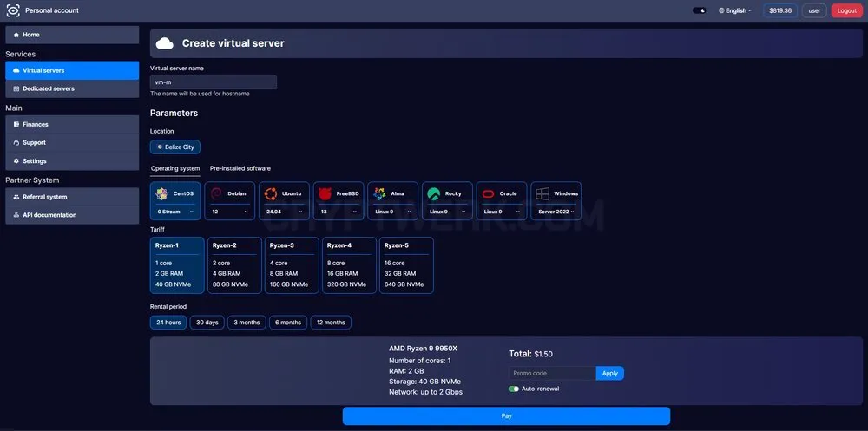Viewport: 868px width, 431px height.
Task: Click the $819.36 balance button
Action: point(780,10)
